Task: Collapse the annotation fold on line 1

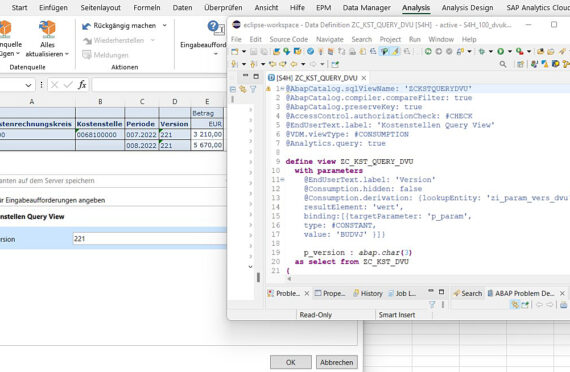Action: pos(282,88)
